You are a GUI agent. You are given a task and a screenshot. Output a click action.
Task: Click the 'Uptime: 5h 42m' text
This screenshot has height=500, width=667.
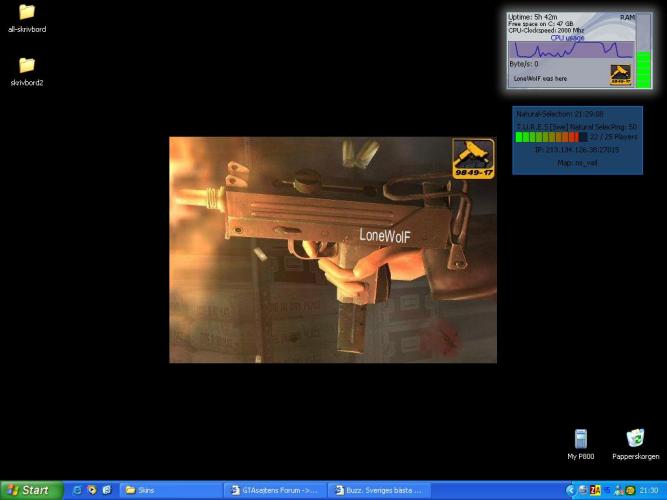pos(533,17)
